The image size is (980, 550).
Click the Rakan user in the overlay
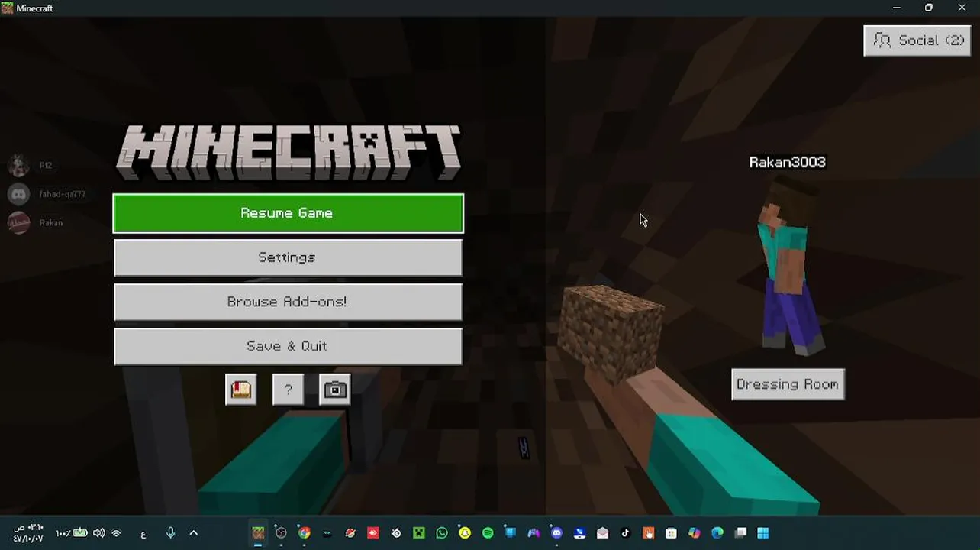[35, 222]
